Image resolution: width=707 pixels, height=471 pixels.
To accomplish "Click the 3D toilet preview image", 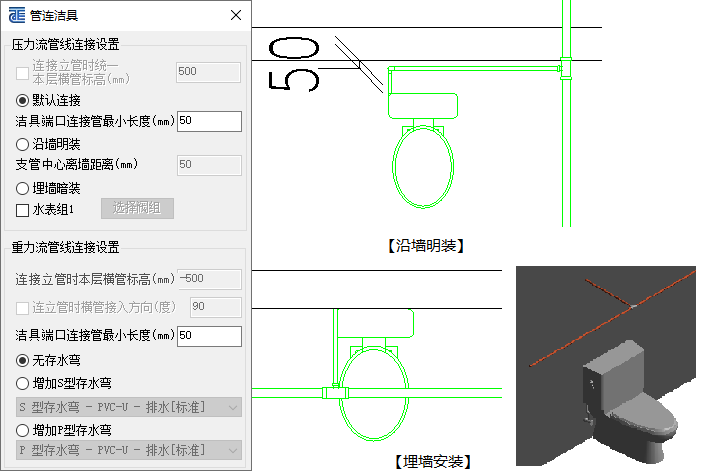I will tap(606, 366).
